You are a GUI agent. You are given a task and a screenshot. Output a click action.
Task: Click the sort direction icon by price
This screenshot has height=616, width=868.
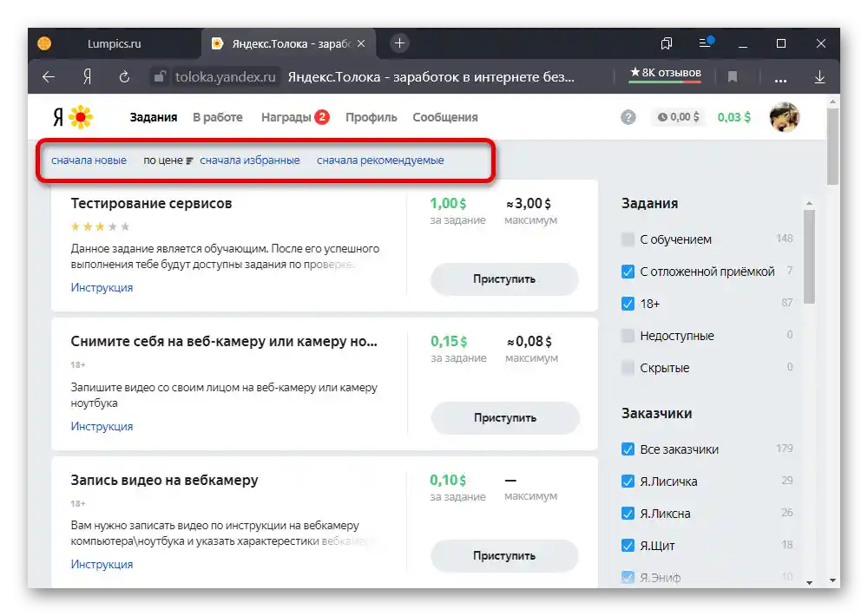click(189, 161)
